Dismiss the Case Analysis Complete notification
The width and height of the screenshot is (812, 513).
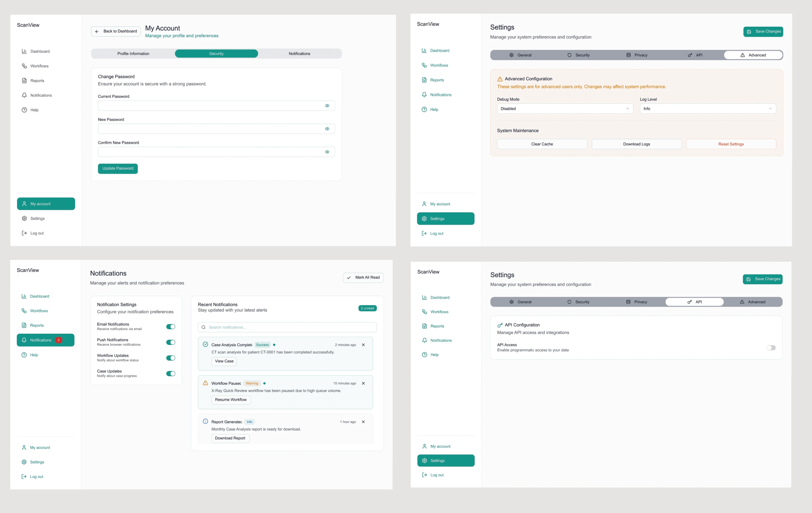pyautogui.click(x=363, y=345)
